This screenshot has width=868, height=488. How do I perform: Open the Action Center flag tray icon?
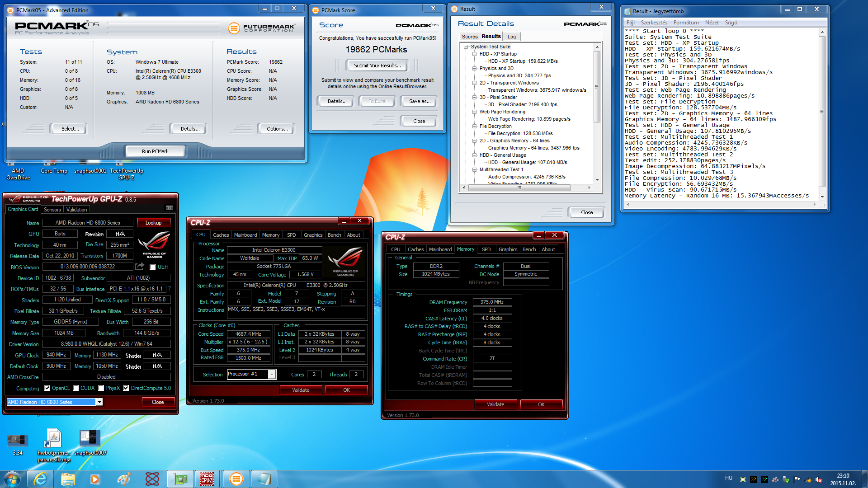797,479
